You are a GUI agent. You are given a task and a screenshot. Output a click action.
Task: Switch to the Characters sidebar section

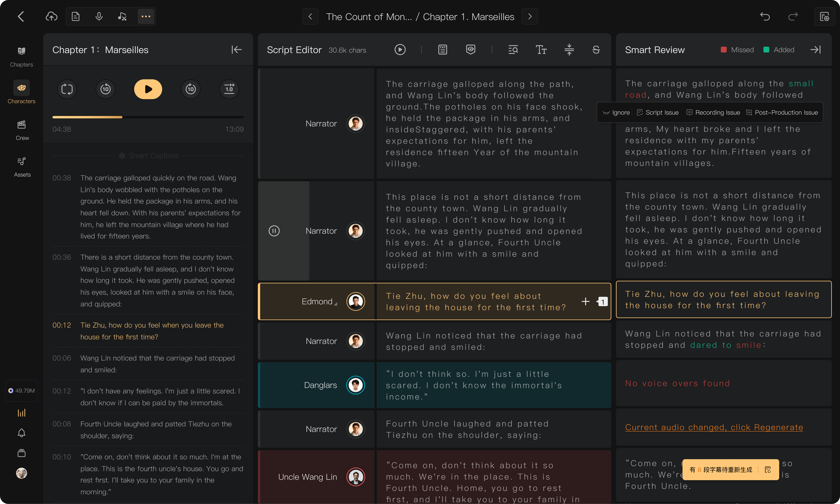21,92
